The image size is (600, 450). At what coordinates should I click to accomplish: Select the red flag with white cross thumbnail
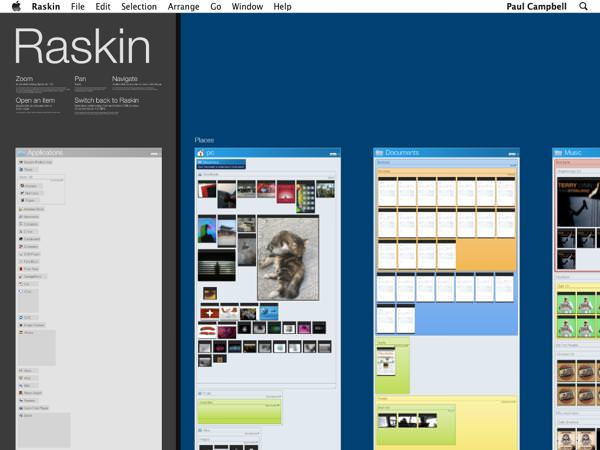[x=209, y=313]
